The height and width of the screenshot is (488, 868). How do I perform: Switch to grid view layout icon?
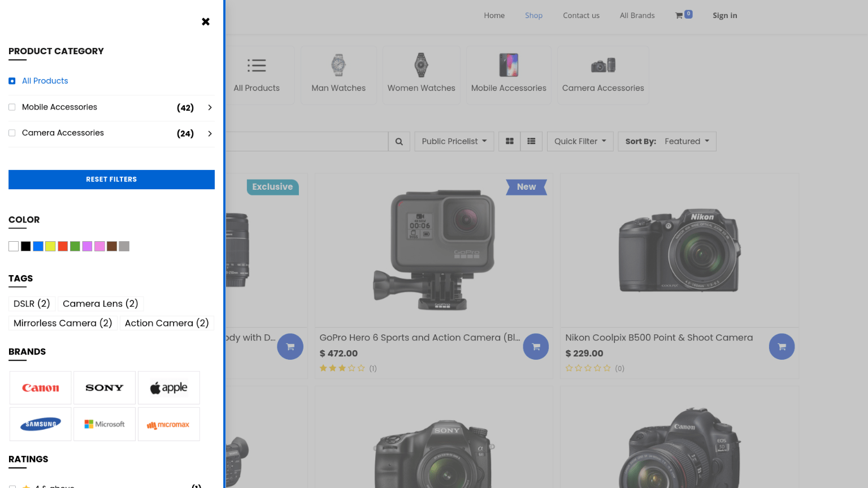point(510,141)
